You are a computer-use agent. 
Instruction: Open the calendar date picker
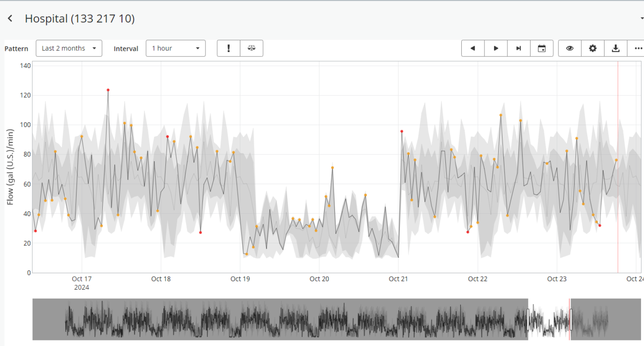pyautogui.click(x=542, y=48)
